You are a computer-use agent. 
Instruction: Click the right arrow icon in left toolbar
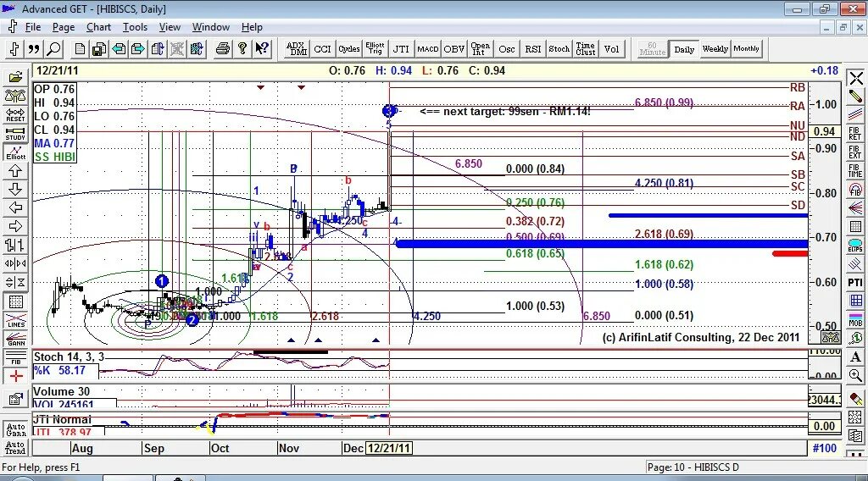coord(15,226)
